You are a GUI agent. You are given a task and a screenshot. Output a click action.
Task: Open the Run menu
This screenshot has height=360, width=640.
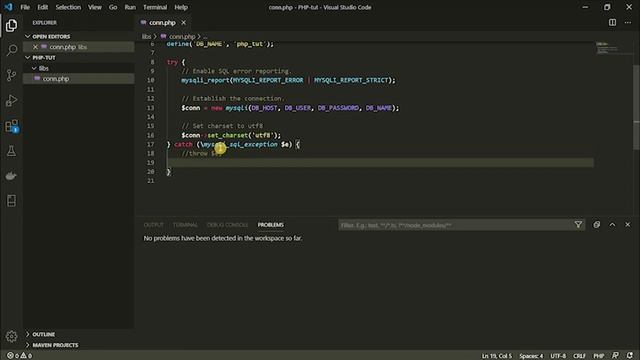130,7
